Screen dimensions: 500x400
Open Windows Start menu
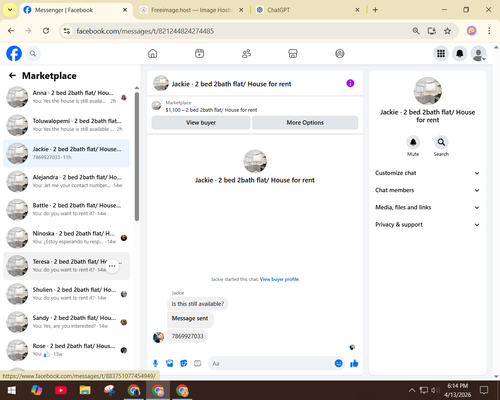point(12,390)
